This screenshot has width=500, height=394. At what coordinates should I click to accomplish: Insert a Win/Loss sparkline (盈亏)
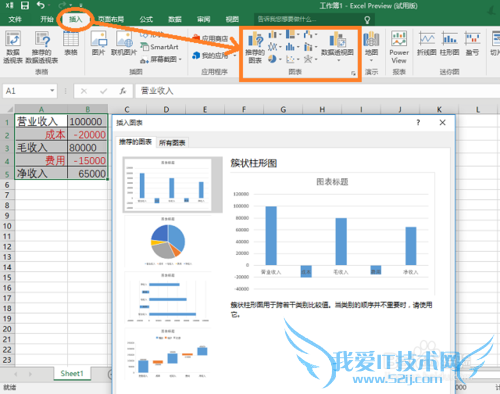[x=472, y=44]
